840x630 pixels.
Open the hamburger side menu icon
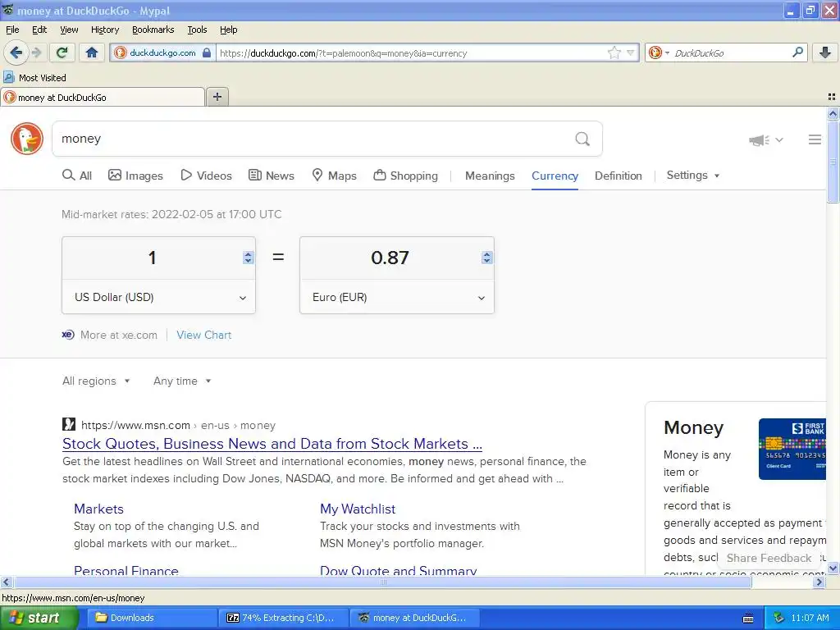coord(815,139)
